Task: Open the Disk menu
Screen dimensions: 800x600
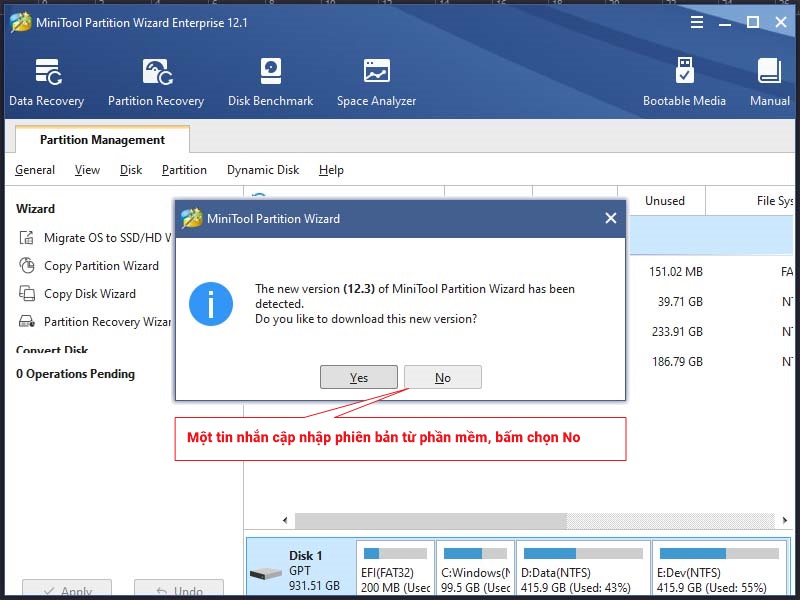Action: pyautogui.click(x=131, y=170)
